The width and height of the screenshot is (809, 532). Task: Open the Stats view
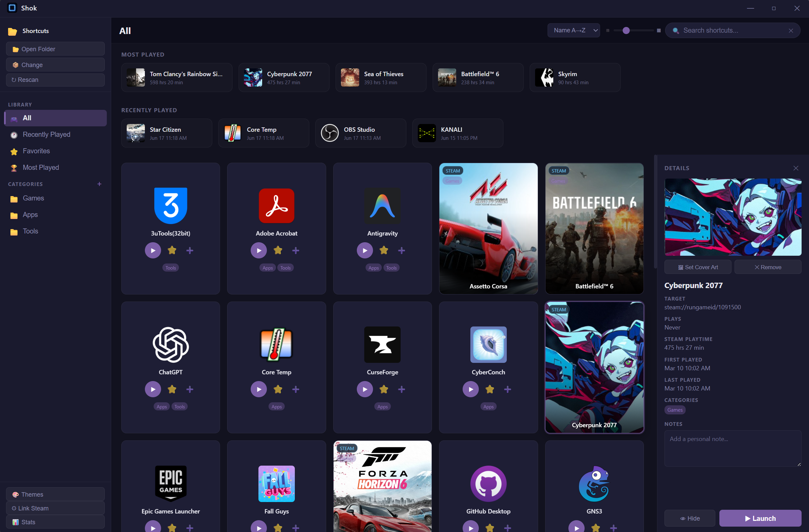point(55,522)
